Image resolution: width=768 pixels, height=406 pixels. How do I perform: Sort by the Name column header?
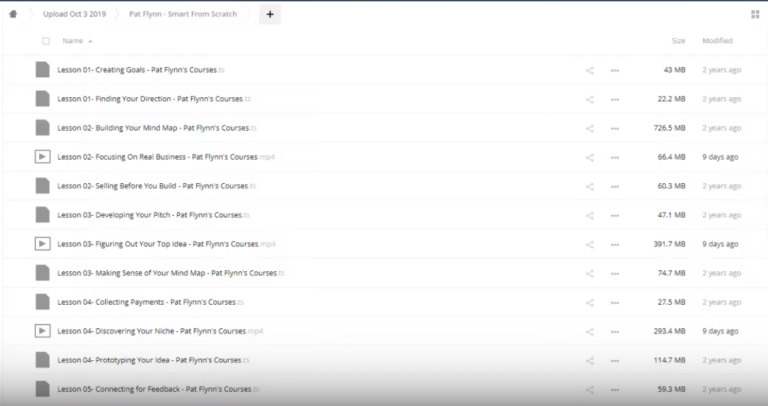click(72, 41)
